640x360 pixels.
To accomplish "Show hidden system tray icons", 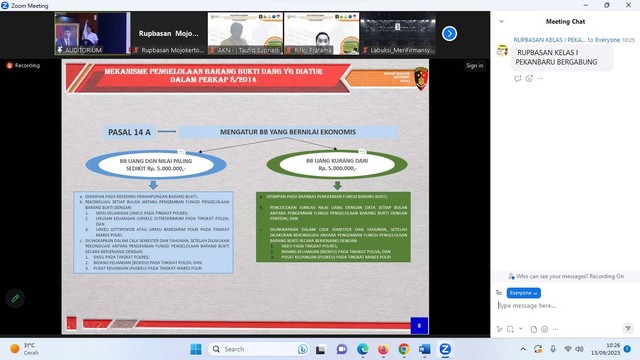I will 523,349.
